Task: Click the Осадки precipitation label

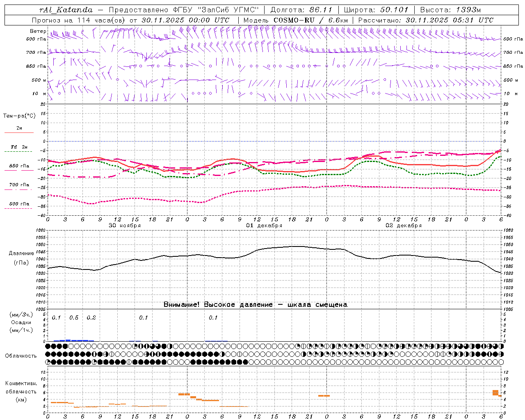Action: click(x=21, y=322)
